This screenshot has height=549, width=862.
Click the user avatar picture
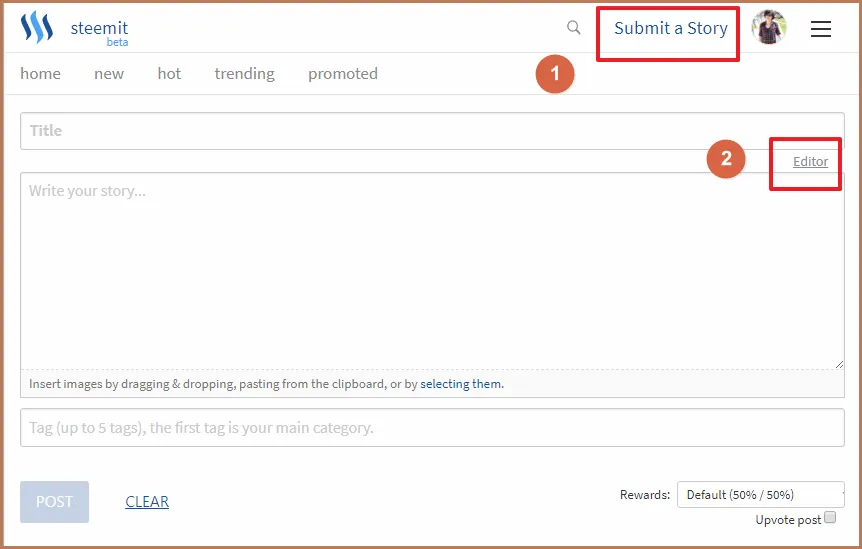click(x=769, y=27)
